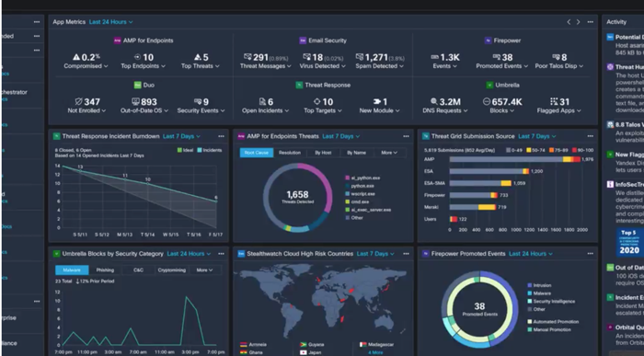The width and height of the screenshot is (644, 356).
Task: Toggle Intrusion in Firepower events legend
Action: [x=539, y=285]
